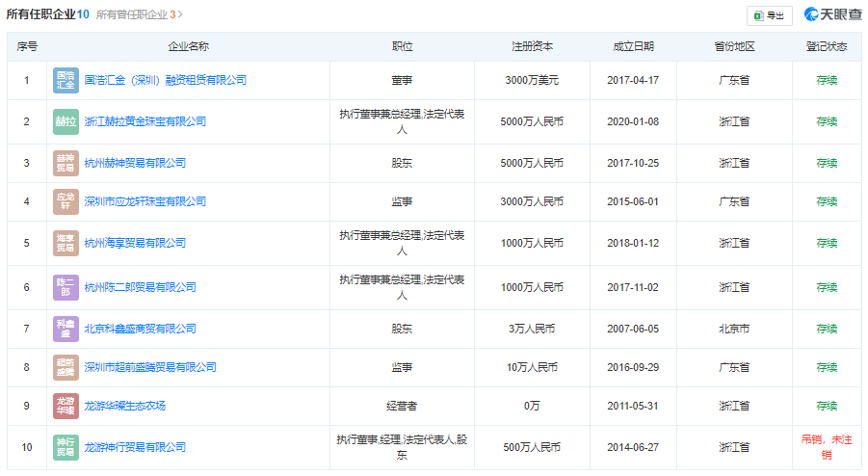868x476 pixels.
Task: Open 深圳市超前盛腾贸易有限公司 link
Action: coord(150,367)
